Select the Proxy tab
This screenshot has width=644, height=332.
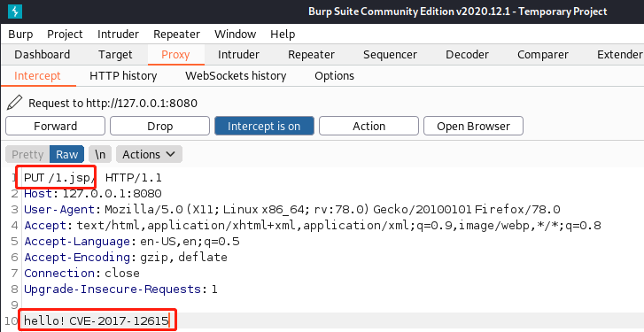[x=175, y=55]
